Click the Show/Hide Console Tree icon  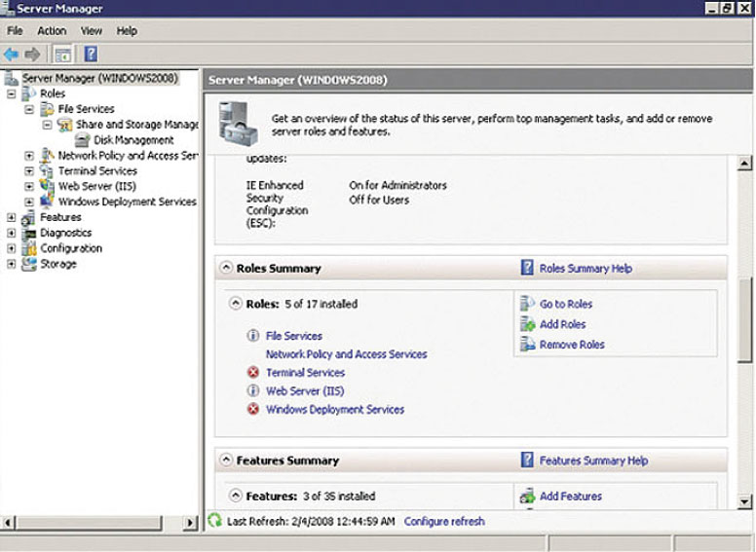(x=61, y=55)
